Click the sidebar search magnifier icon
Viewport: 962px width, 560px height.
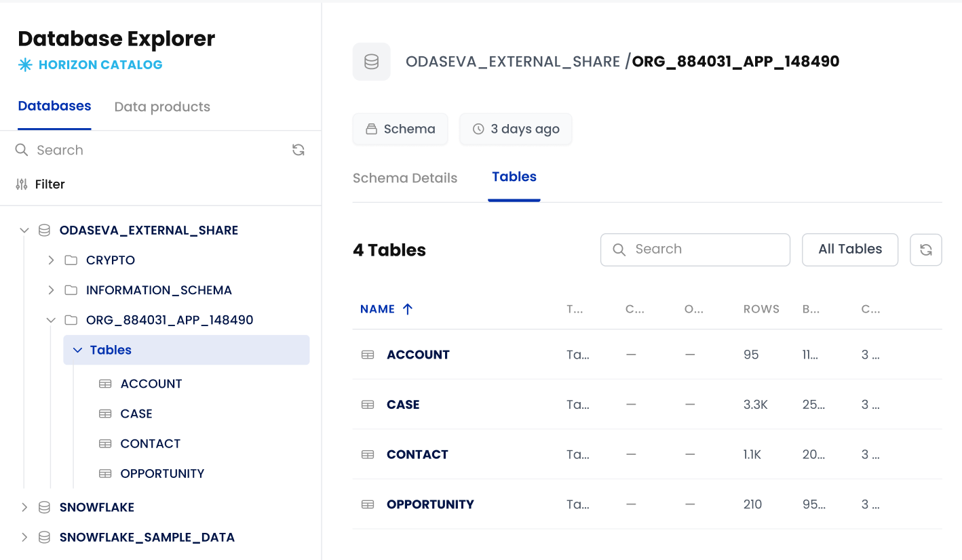coord(22,150)
